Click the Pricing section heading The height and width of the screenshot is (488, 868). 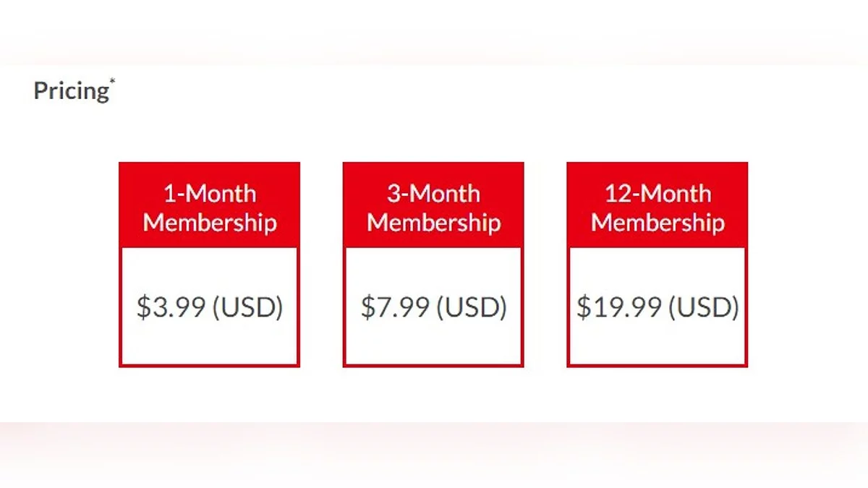70,91
